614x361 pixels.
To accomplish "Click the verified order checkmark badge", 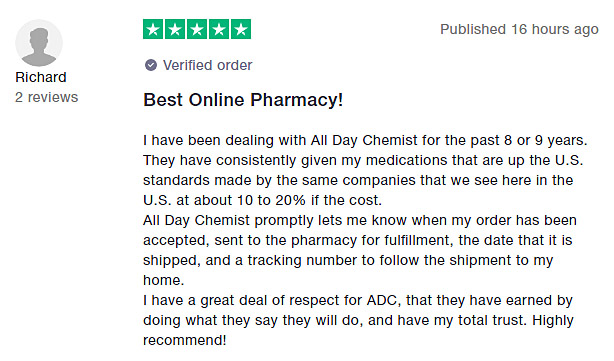I will tap(151, 65).
